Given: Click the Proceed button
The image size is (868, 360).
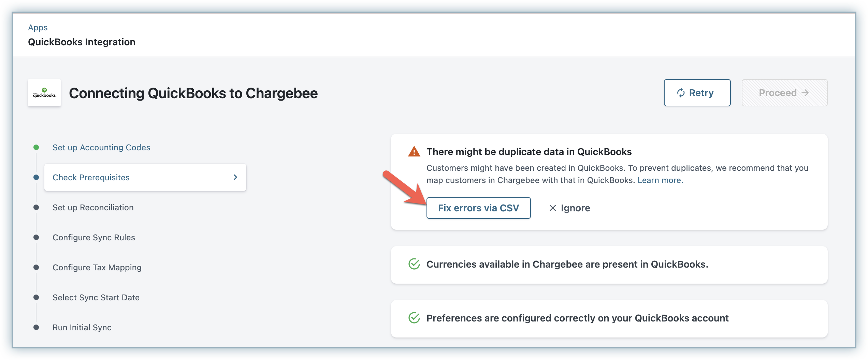Looking at the screenshot, I should tap(784, 93).
